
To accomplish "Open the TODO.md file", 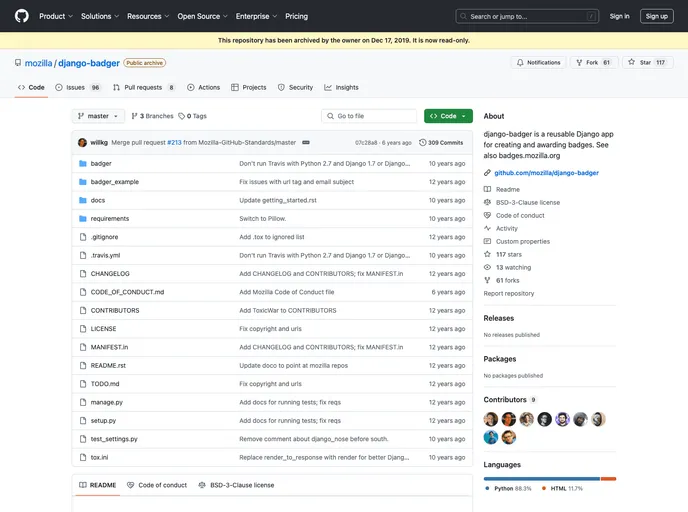I will coord(105,384).
